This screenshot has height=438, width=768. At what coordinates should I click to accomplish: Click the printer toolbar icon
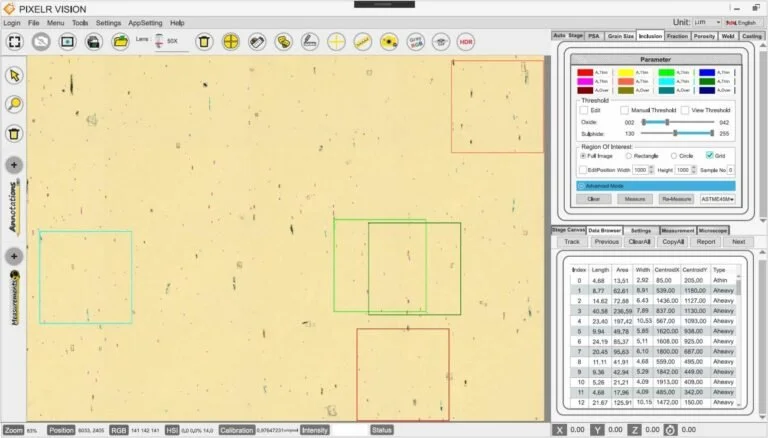(94, 42)
